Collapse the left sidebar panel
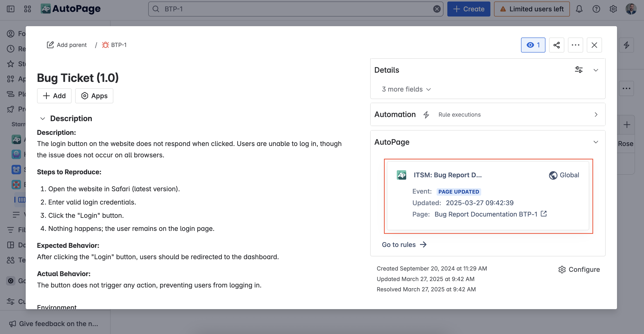The image size is (644, 334). coord(10,9)
